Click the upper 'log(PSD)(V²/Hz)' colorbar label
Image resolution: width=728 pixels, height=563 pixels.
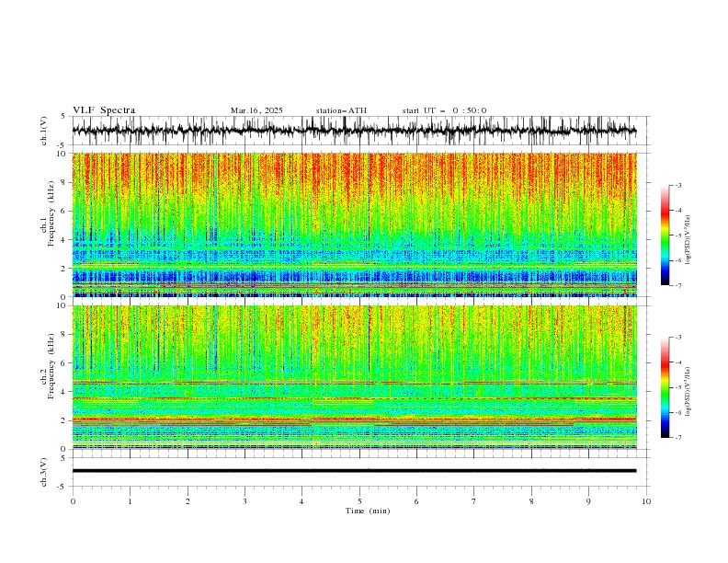tap(689, 240)
